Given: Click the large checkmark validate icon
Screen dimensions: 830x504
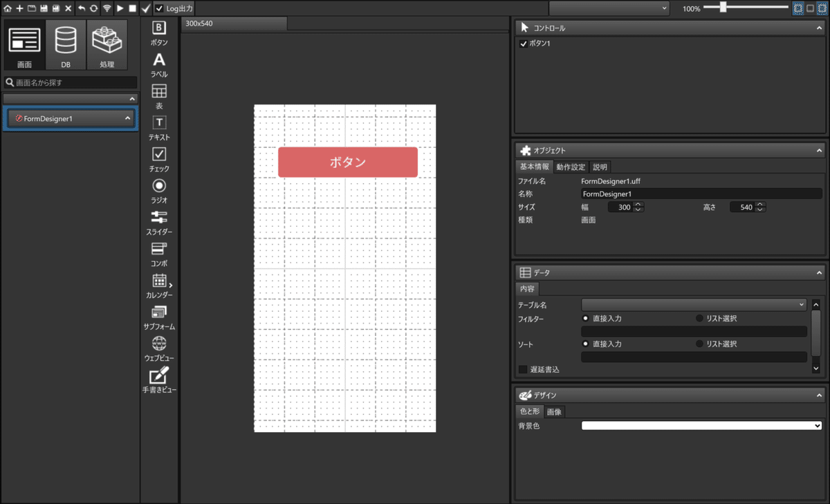Looking at the screenshot, I should pyautogui.click(x=146, y=8).
